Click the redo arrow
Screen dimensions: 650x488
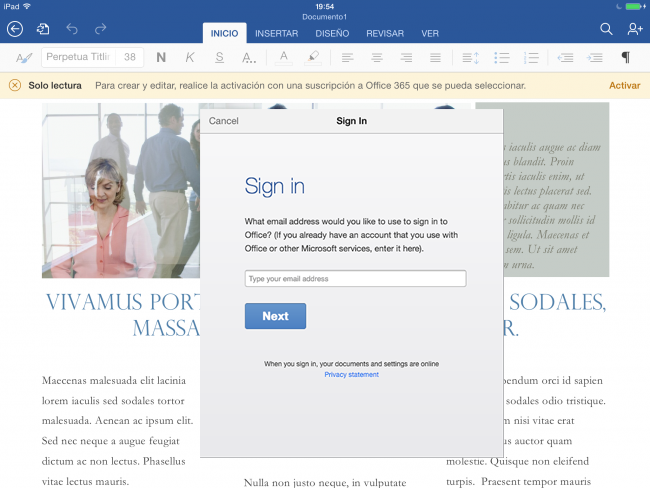point(100,30)
